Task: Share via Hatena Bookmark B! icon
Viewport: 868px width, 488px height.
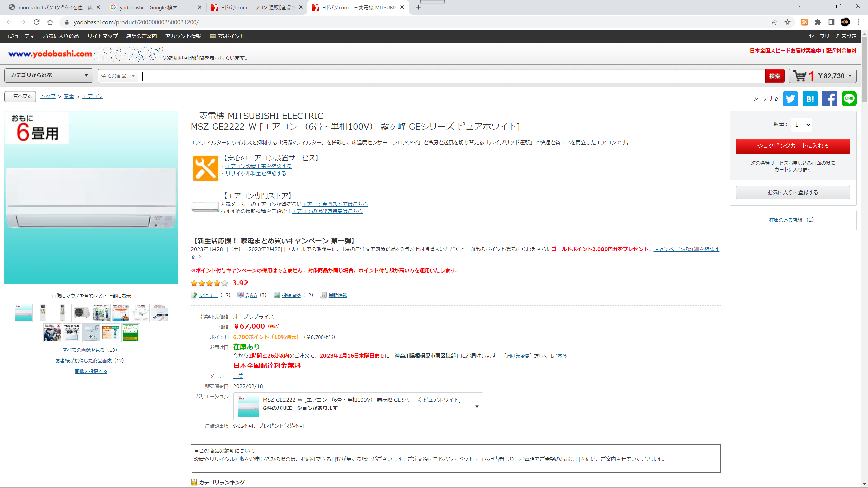Action: (810, 99)
